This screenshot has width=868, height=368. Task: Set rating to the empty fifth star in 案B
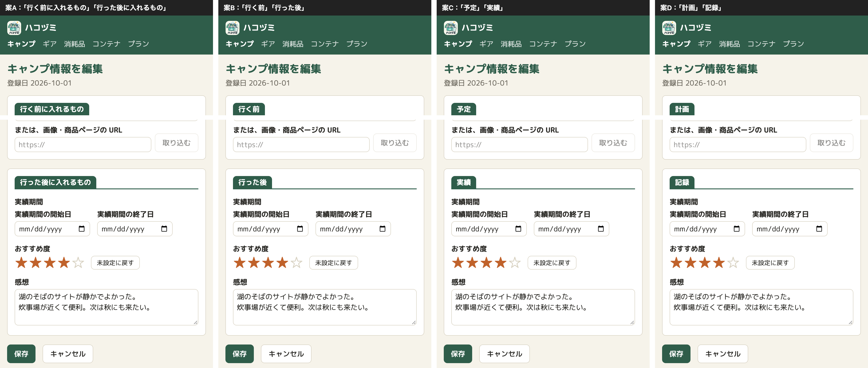click(296, 263)
